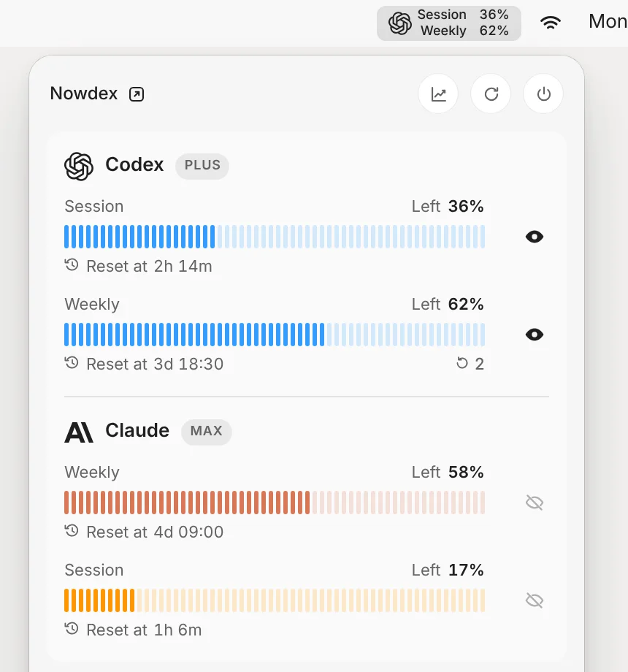The height and width of the screenshot is (672, 628).
Task: Open the Nowdex menu bar item
Action: pyautogui.click(x=449, y=23)
